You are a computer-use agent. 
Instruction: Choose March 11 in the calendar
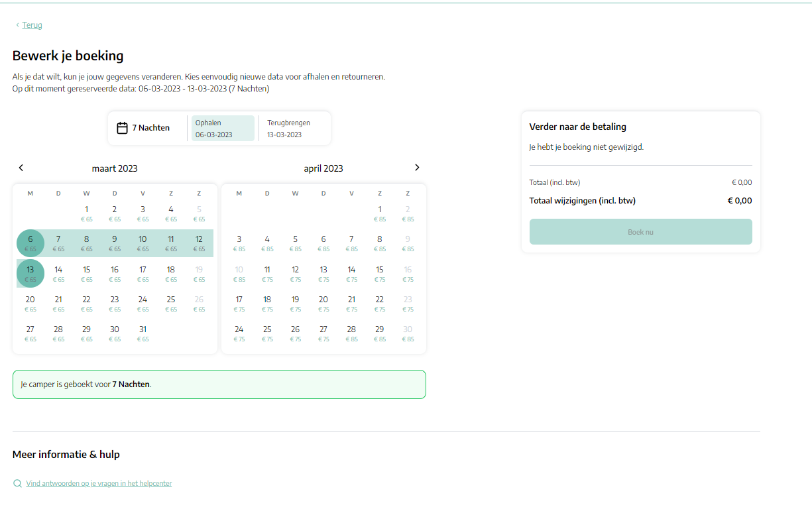point(171,243)
